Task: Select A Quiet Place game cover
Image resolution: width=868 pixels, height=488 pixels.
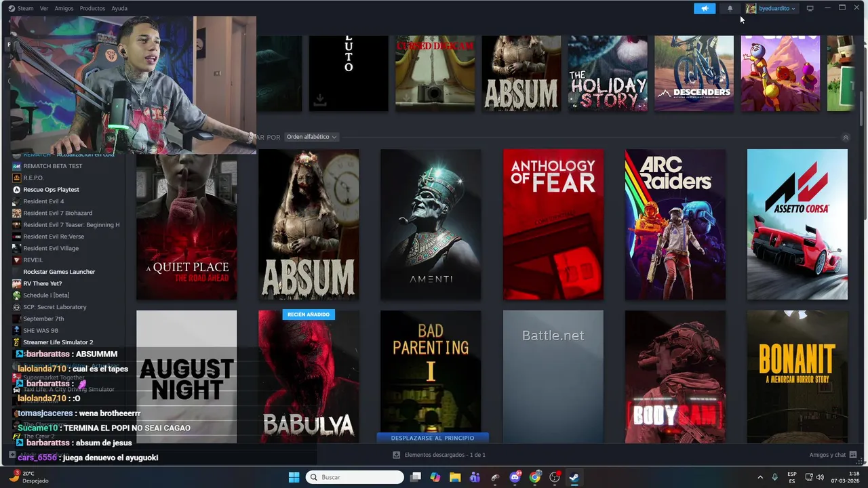Action: tap(186, 224)
